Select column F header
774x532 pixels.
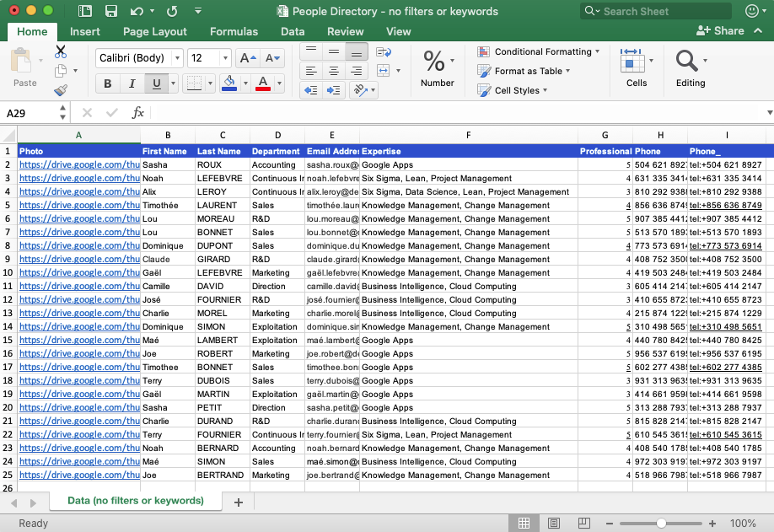pyautogui.click(x=469, y=135)
